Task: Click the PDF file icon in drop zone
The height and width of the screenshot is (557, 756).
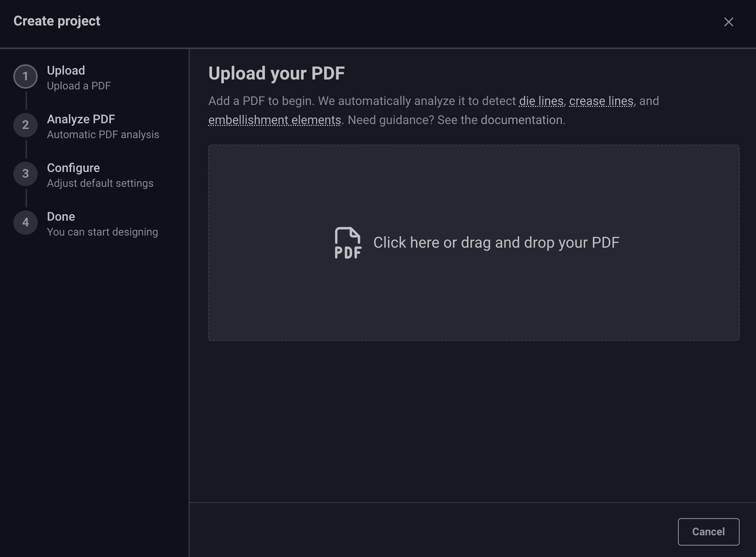Action: coord(348,243)
